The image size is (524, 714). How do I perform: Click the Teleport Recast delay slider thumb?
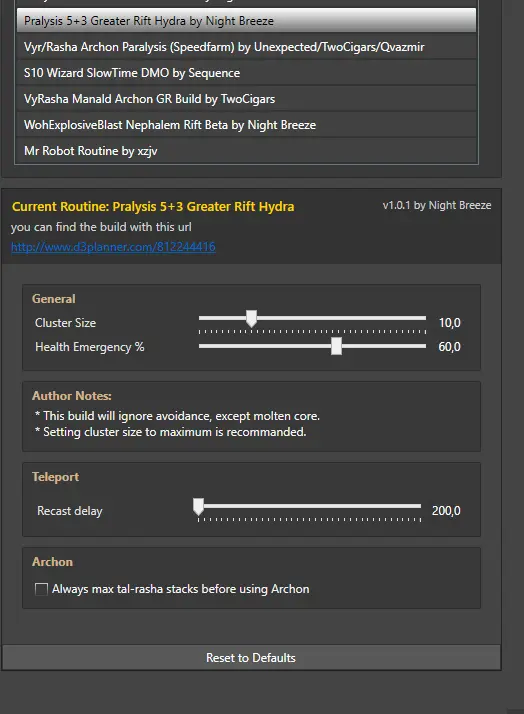point(198,506)
